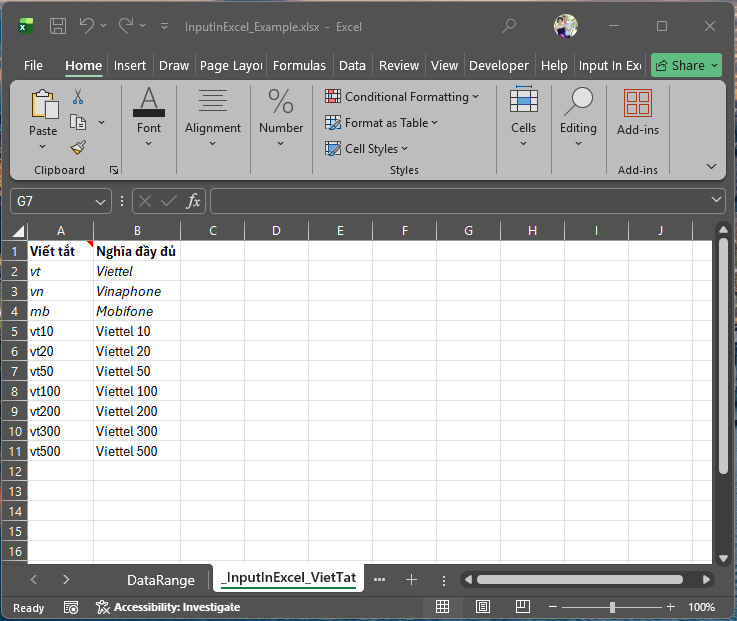Screen dimensions: 737x621
Task: Switch to the Page Layout tab
Action: 231,65
